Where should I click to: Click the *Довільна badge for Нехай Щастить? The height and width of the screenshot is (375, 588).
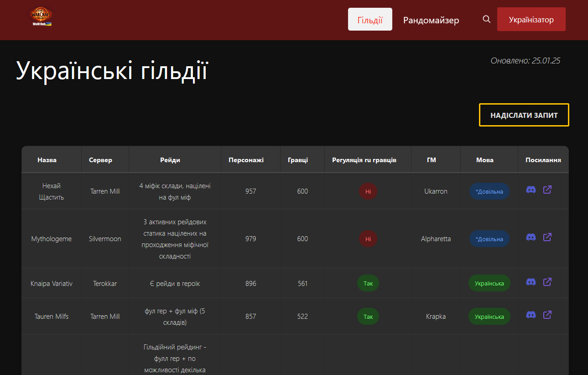point(489,191)
